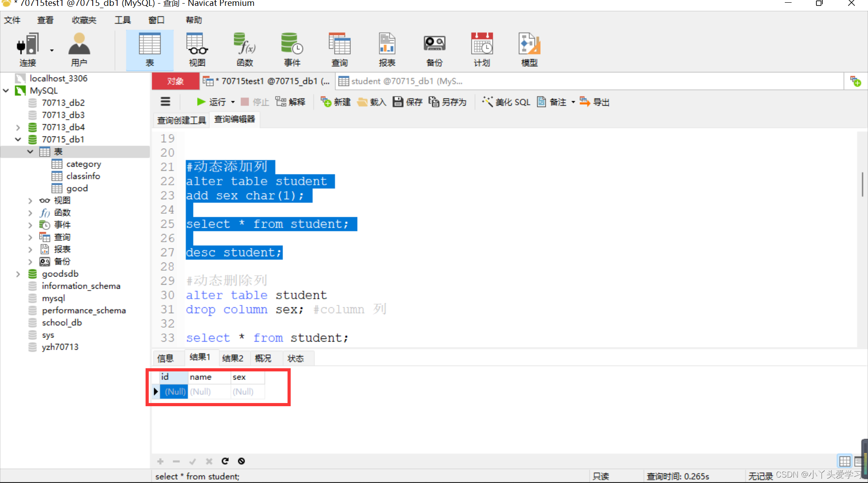Open the 查看 menu

tap(45, 20)
